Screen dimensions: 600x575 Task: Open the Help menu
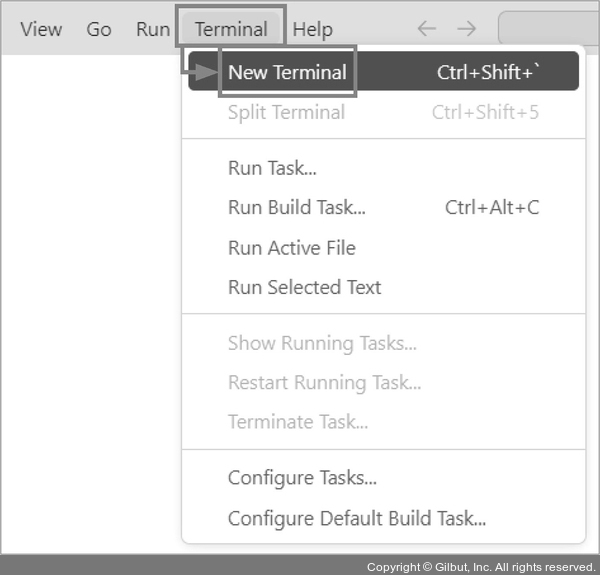coord(313,29)
